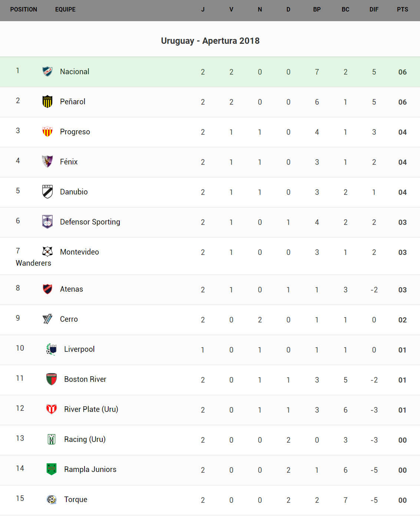Screen dimensions: 420x518
Task: Click the Torque club badge
Action: [x=52, y=499]
